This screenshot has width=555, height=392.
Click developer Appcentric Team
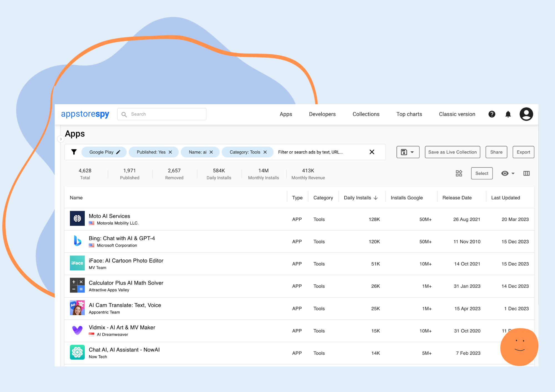click(104, 312)
